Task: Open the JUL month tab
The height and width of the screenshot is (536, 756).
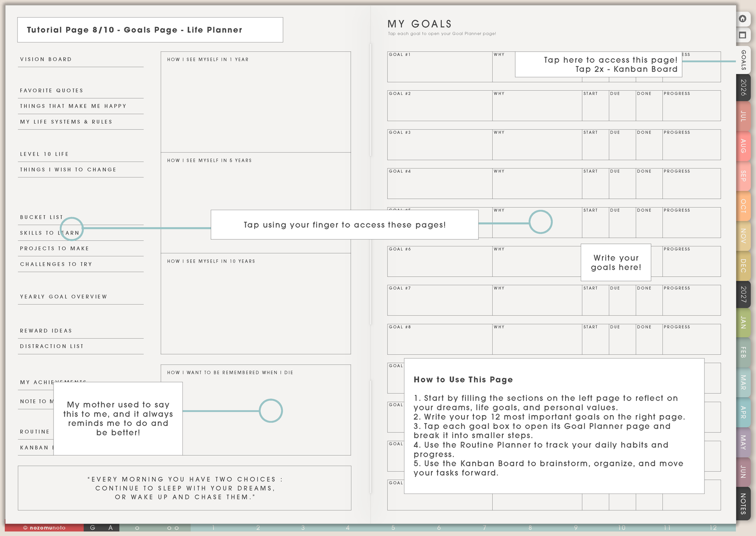Action: click(743, 116)
